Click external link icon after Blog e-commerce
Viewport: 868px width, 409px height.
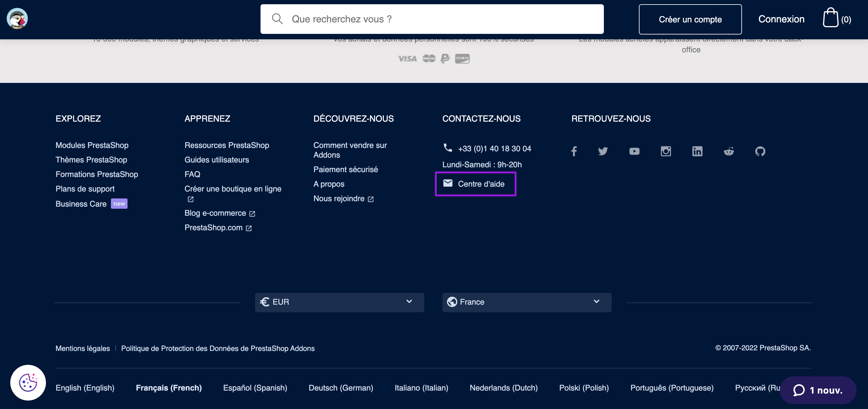(252, 214)
